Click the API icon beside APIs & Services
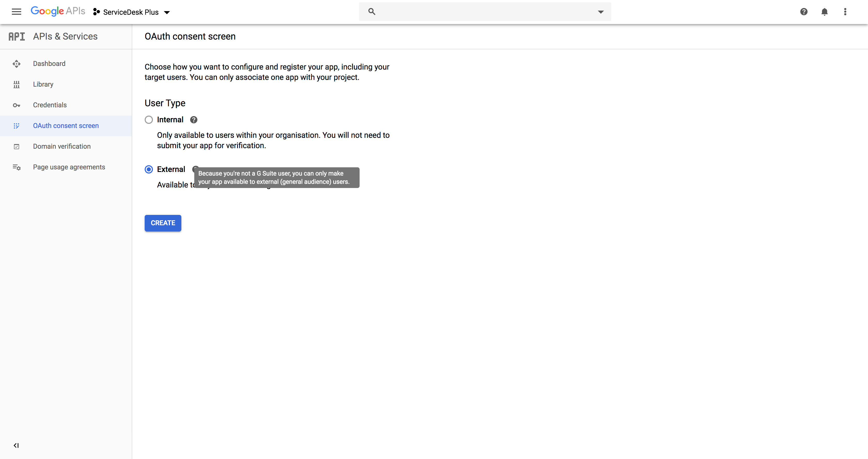 coord(17,36)
